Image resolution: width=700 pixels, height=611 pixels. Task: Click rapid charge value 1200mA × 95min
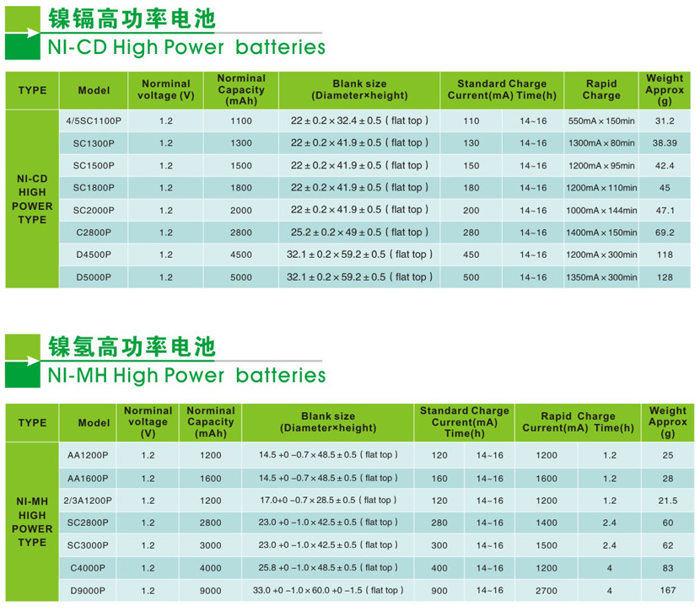click(x=601, y=165)
